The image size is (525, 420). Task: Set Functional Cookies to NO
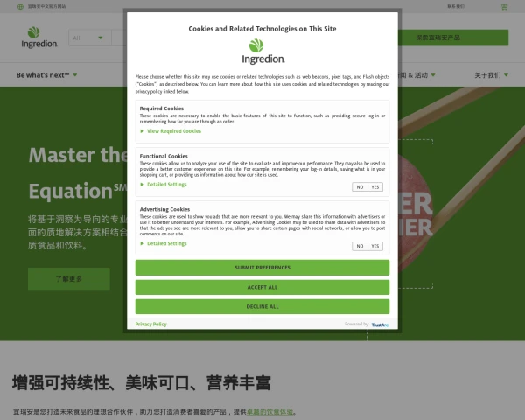pos(360,187)
